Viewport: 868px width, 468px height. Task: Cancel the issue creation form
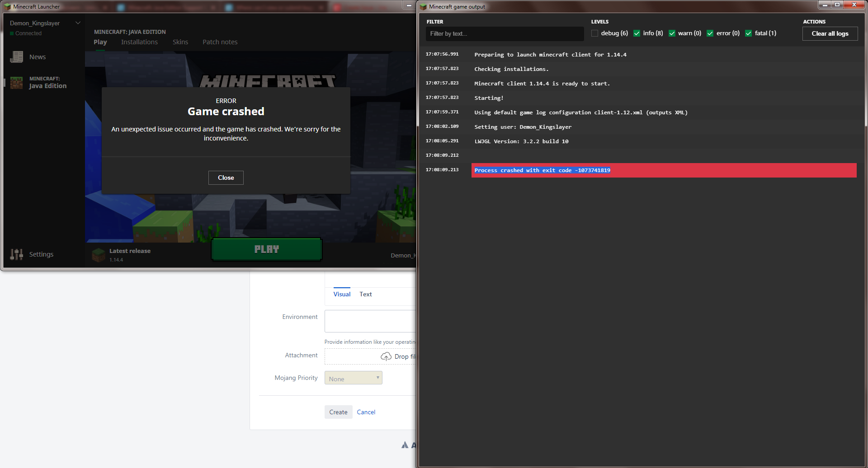(366, 412)
